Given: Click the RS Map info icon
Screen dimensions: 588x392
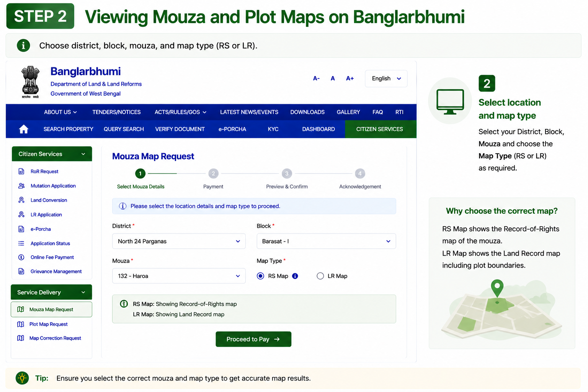Looking at the screenshot, I should click(x=295, y=276).
